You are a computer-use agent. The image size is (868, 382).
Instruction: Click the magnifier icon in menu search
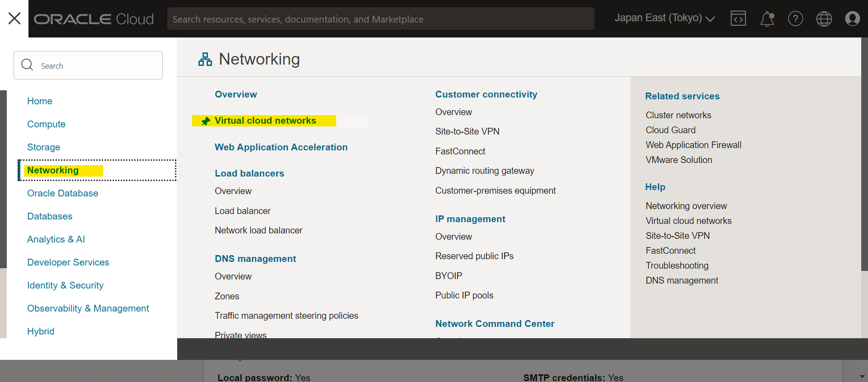(27, 65)
